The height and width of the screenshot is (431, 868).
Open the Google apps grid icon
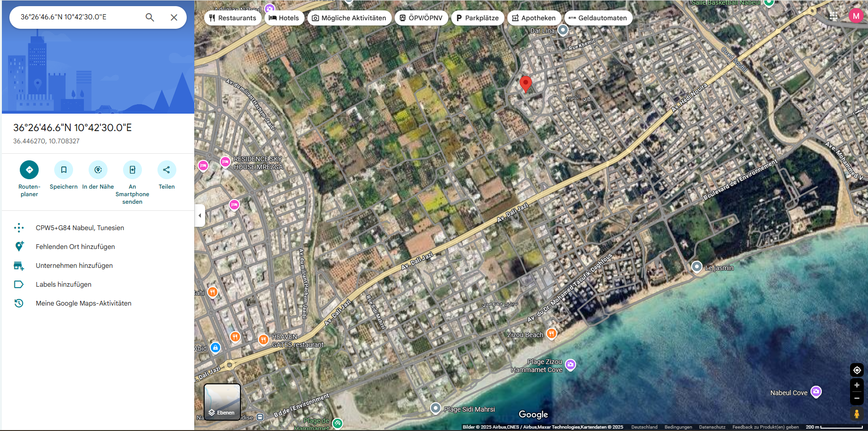click(834, 16)
